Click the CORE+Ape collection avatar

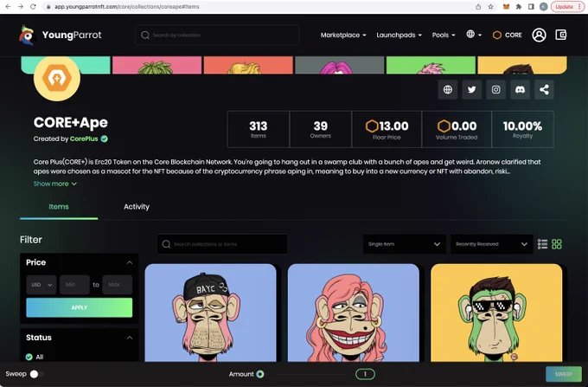coord(57,78)
